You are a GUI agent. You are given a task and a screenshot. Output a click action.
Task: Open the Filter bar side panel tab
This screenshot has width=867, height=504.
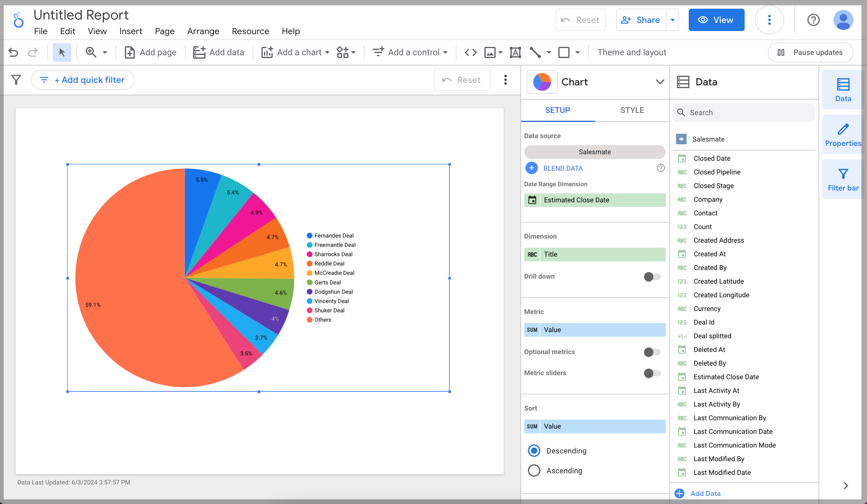coord(843,179)
